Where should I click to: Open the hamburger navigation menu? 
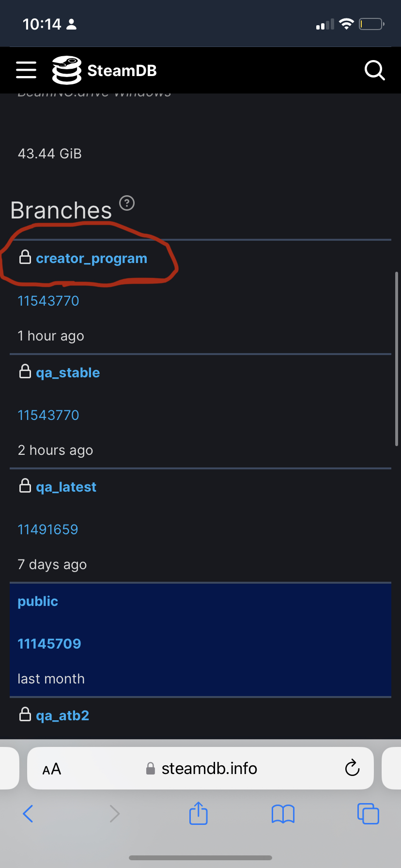(26, 70)
